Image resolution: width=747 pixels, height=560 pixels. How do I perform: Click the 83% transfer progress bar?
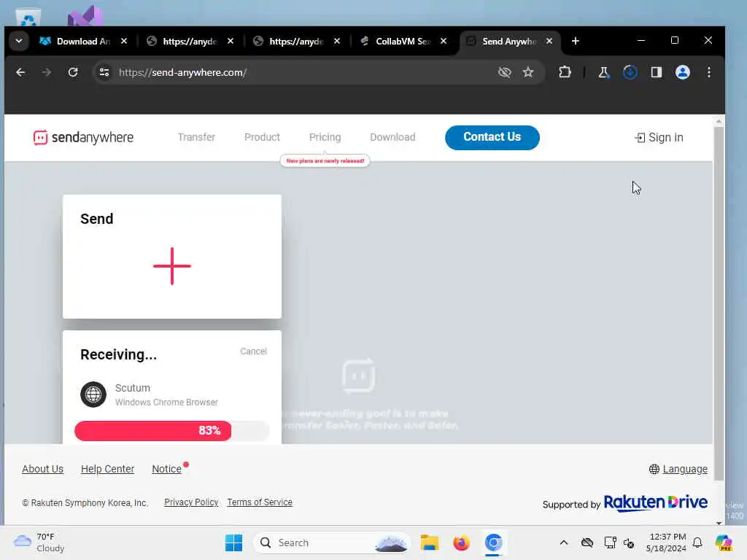click(x=172, y=431)
